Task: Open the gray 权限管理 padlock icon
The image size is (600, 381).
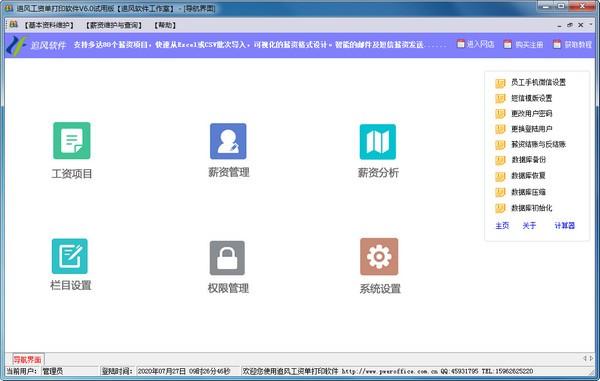Action: point(227,258)
